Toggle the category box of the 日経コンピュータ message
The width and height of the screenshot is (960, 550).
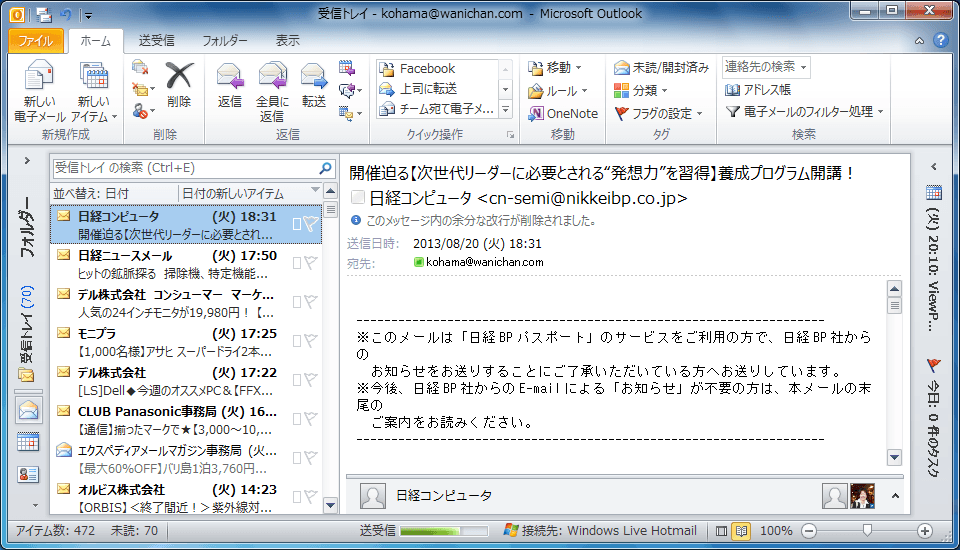(297, 225)
